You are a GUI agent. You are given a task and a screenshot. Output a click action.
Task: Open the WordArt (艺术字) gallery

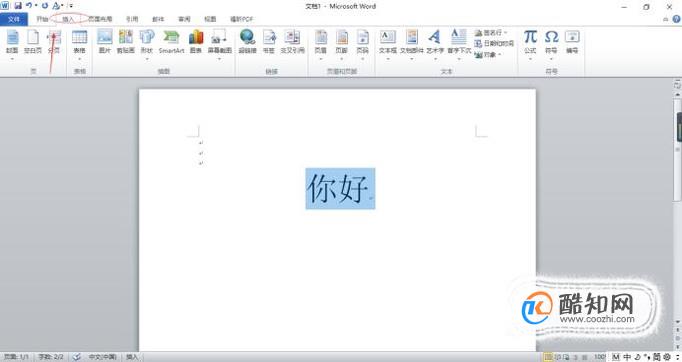tap(435, 43)
